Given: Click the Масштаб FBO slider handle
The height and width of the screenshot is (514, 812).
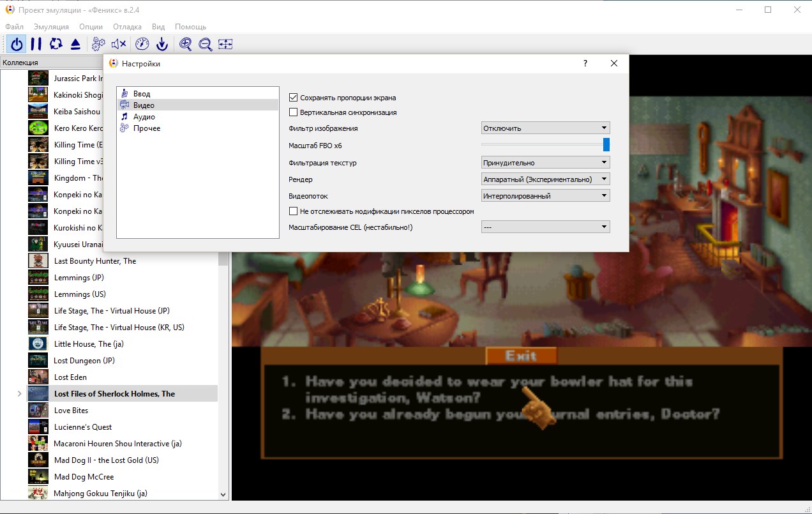Looking at the screenshot, I should tap(606, 145).
